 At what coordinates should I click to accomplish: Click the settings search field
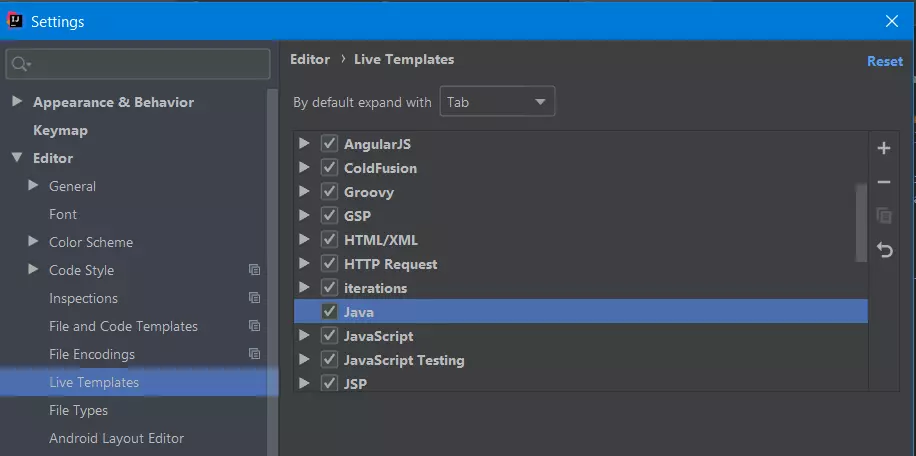(138, 64)
